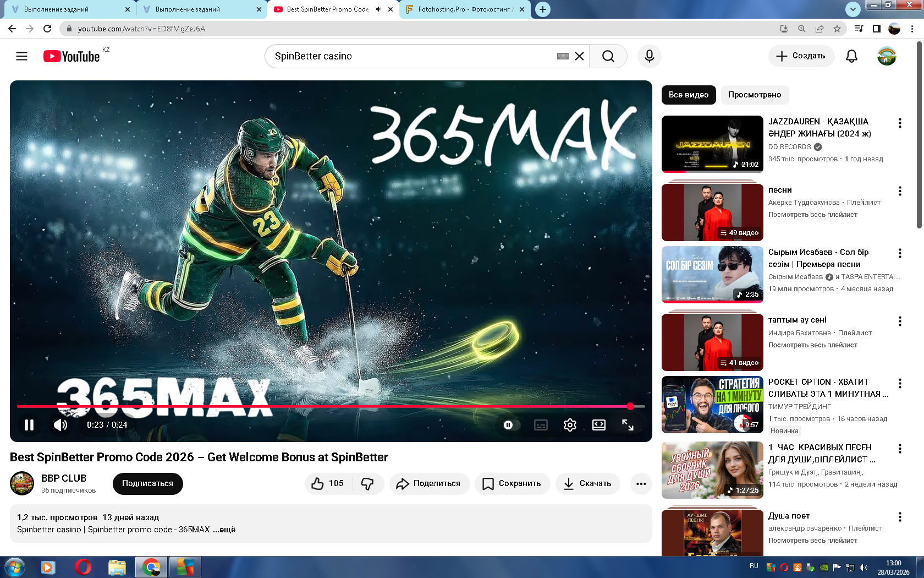Dislike this video

pyautogui.click(x=367, y=483)
